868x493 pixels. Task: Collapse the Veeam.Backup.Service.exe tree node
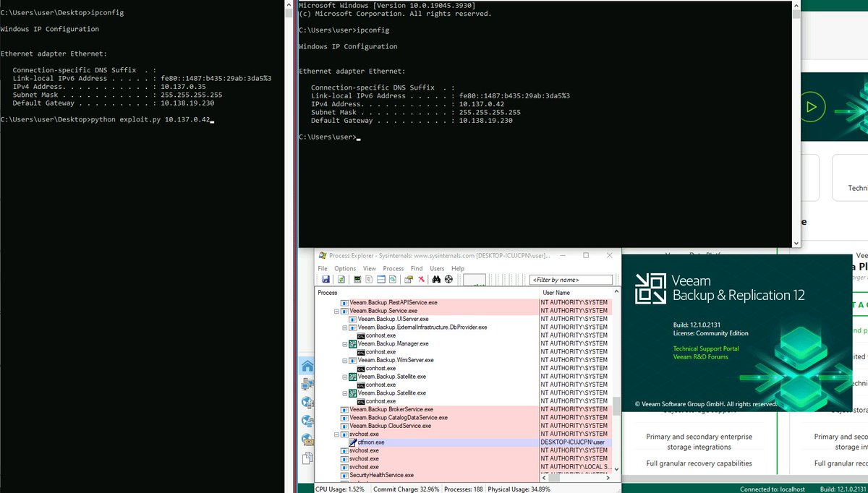[336, 311]
